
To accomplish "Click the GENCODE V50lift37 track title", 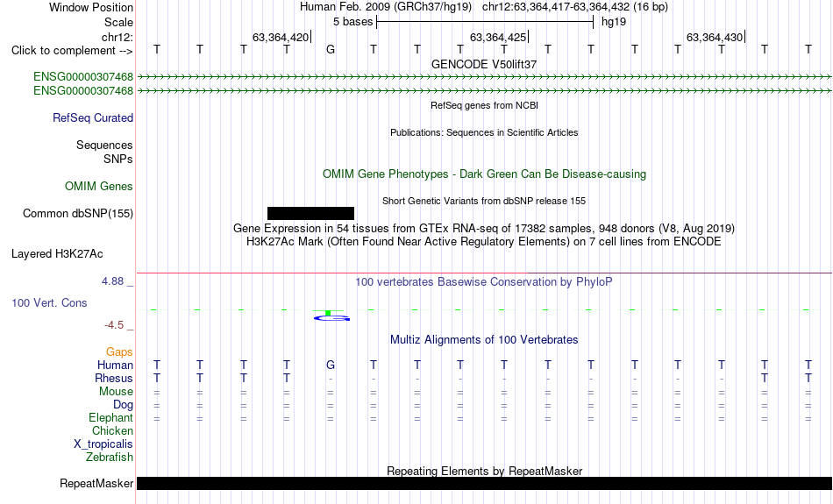I will 484,64.
